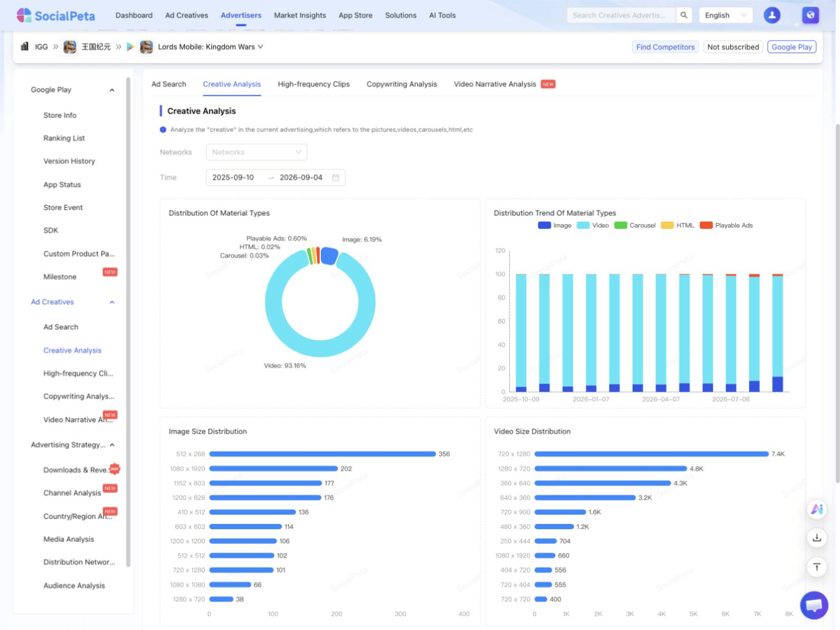Image resolution: width=840 pixels, height=630 pixels.
Task: Open the calendar icon in the date range
Action: click(335, 177)
